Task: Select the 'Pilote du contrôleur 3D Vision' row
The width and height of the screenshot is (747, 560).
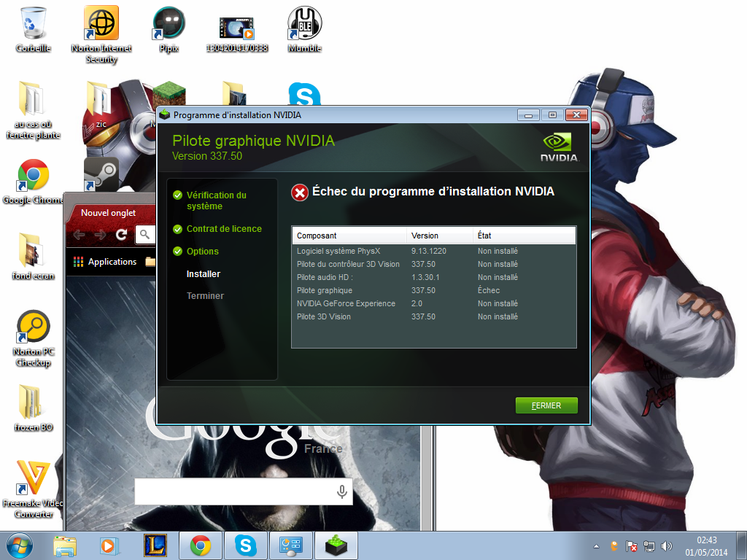Action: coord(433,264)
